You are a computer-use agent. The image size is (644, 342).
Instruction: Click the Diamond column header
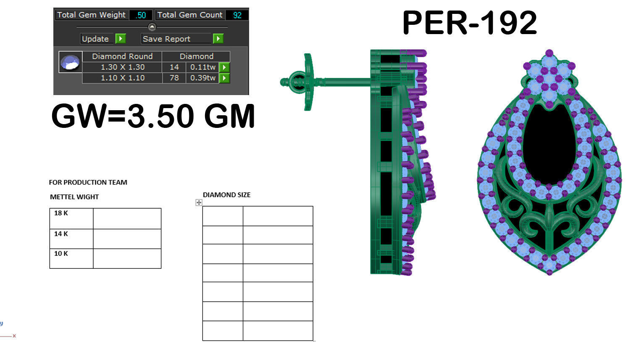tap(196, 56)
